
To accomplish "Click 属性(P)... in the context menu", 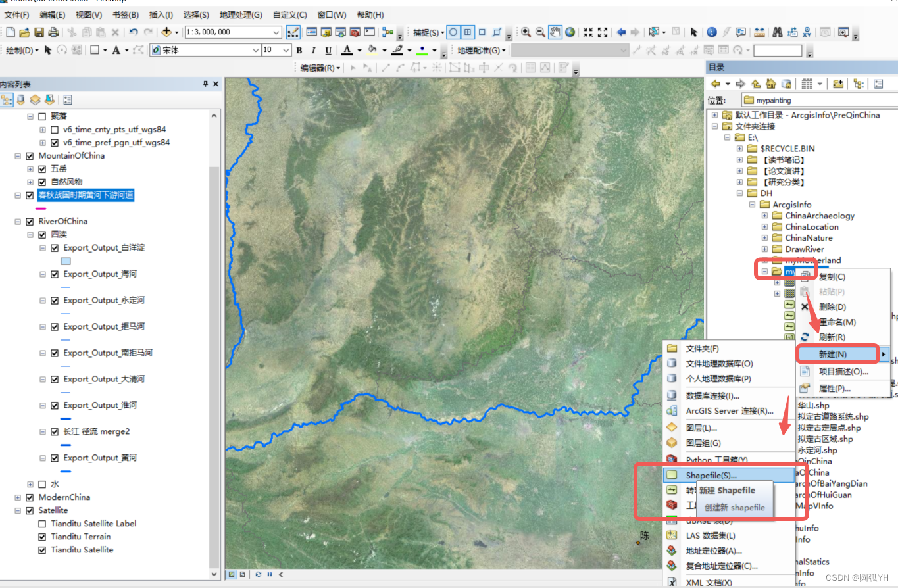I will pyautogui.click(x=843, y=389).
